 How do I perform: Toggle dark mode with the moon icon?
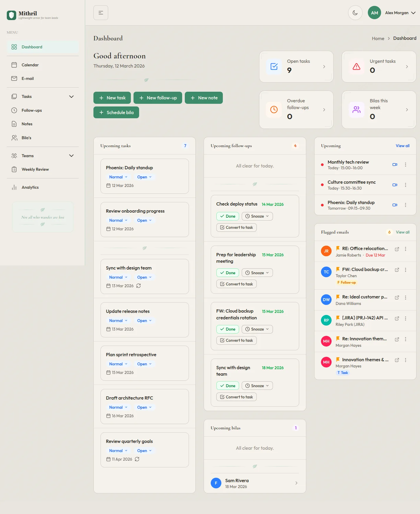[x=355, y=13]
